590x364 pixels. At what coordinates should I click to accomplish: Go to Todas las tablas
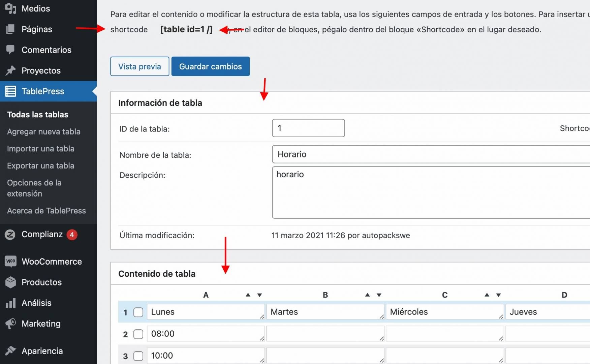point(38,115)
